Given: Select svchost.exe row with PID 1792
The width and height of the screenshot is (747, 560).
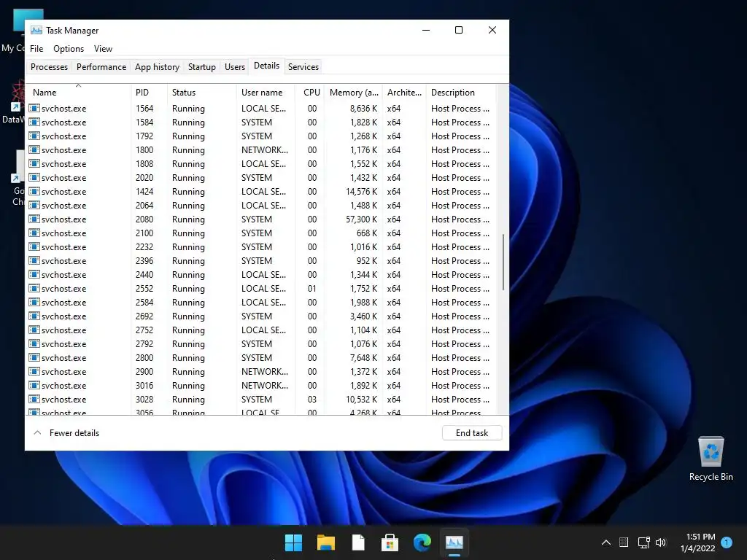Looking at the screenshot, I should pyautogui.click(x=261, y=136).
